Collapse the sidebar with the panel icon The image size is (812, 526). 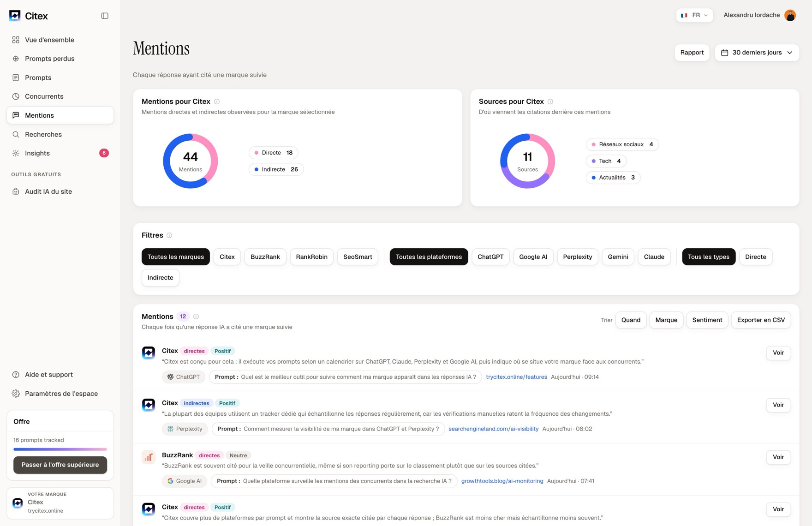click(105, 16)
